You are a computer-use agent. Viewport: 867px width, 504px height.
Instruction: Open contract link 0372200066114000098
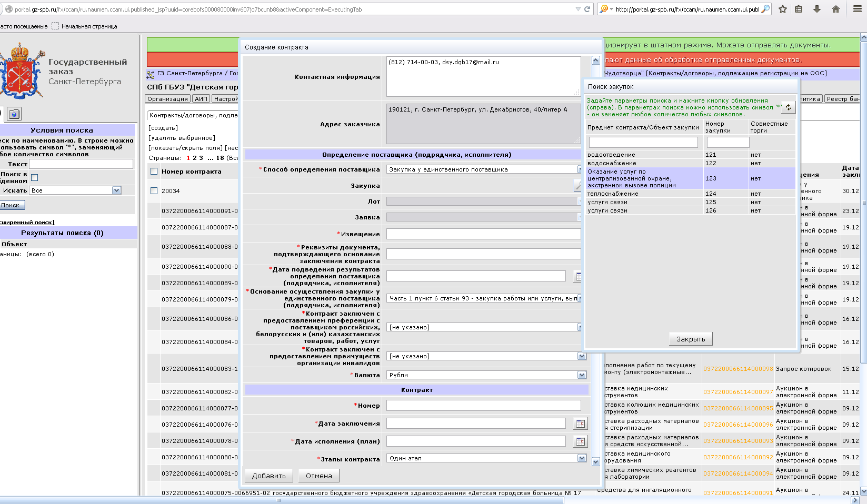click(738, 369)
